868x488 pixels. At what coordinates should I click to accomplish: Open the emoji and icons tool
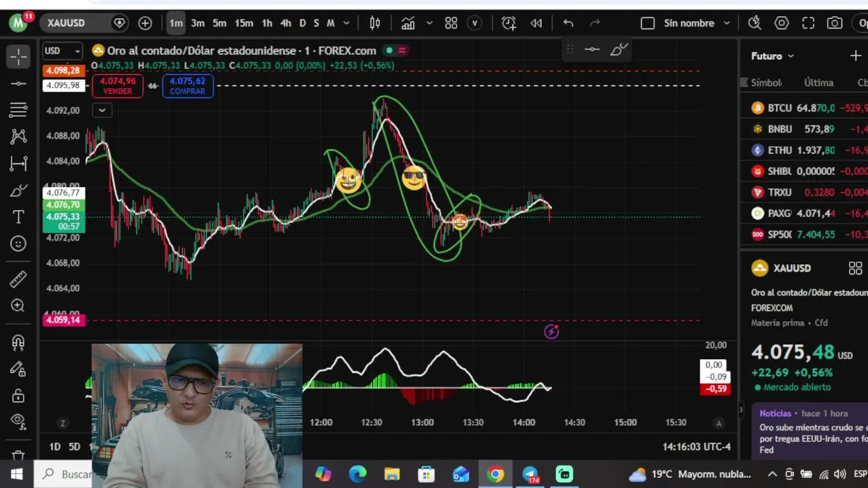click(18, 244)
